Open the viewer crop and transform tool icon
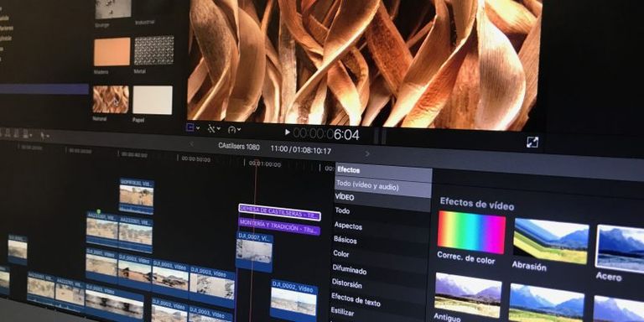The height and width of the screenshot is (322, 644). [x=190, y=128]
